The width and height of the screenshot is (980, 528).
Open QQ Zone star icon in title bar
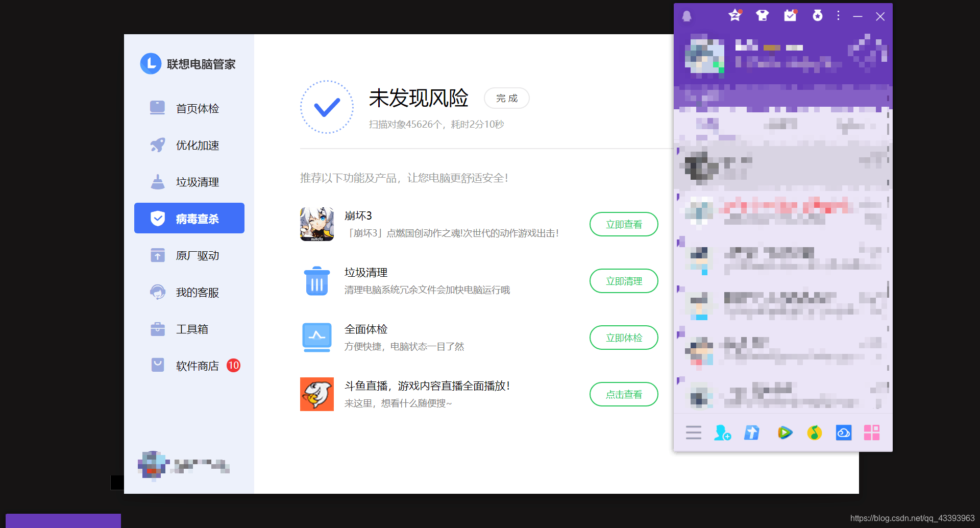point(734,15)
